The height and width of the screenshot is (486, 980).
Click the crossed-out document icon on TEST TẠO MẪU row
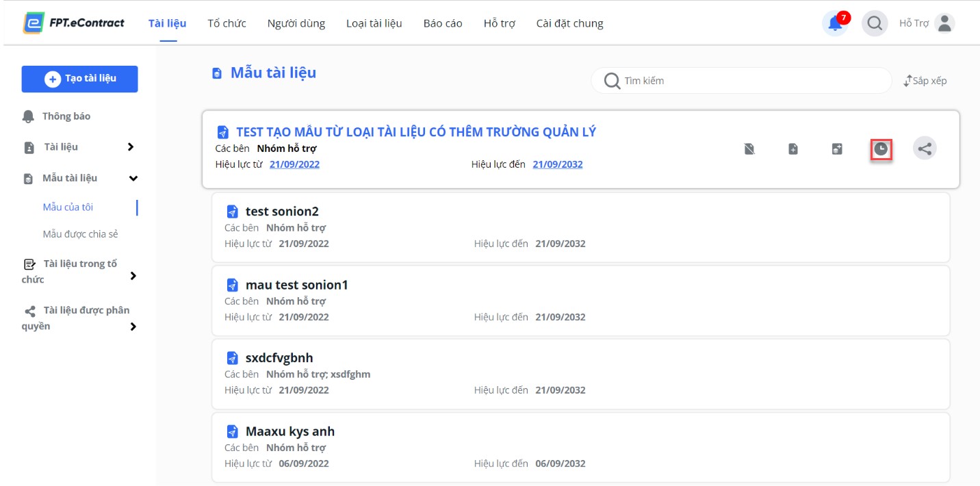[749, 149]
